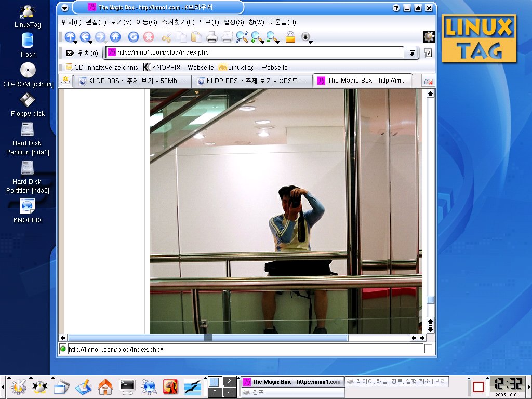
Task: Reload the current page
Action: click(x=134, y=37)
